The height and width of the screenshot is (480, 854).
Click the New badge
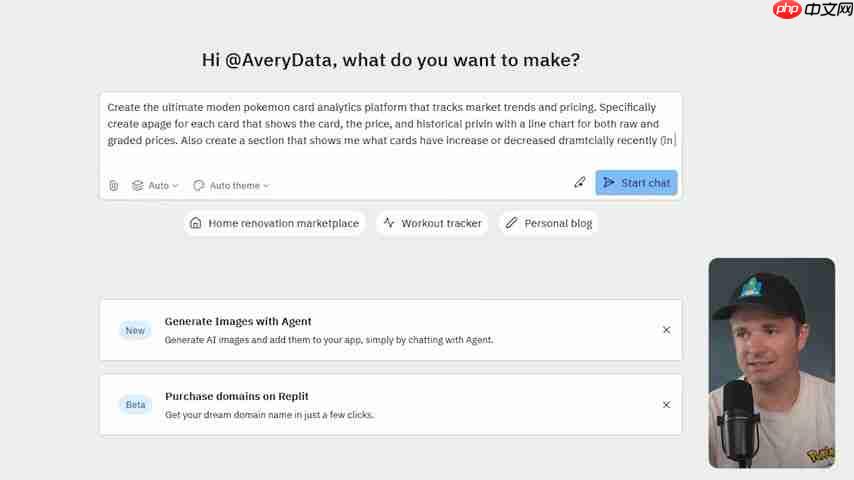pyautogui.click(x=135, y=331)
